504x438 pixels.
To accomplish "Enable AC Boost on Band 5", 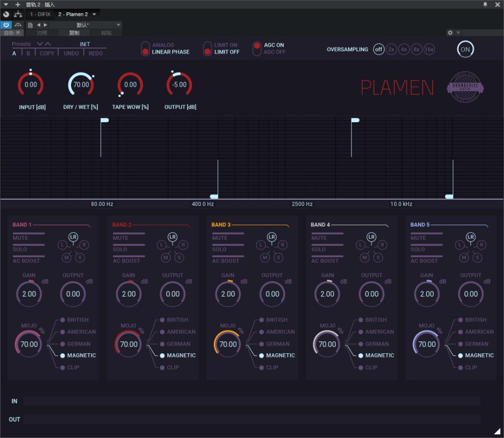I will (426, 259).
